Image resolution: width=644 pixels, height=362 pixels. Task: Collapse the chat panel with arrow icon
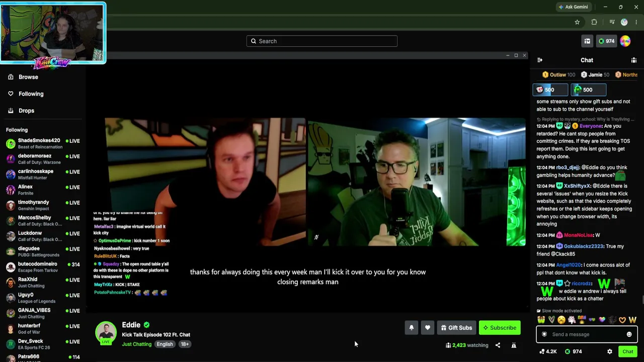click(540, 60)
